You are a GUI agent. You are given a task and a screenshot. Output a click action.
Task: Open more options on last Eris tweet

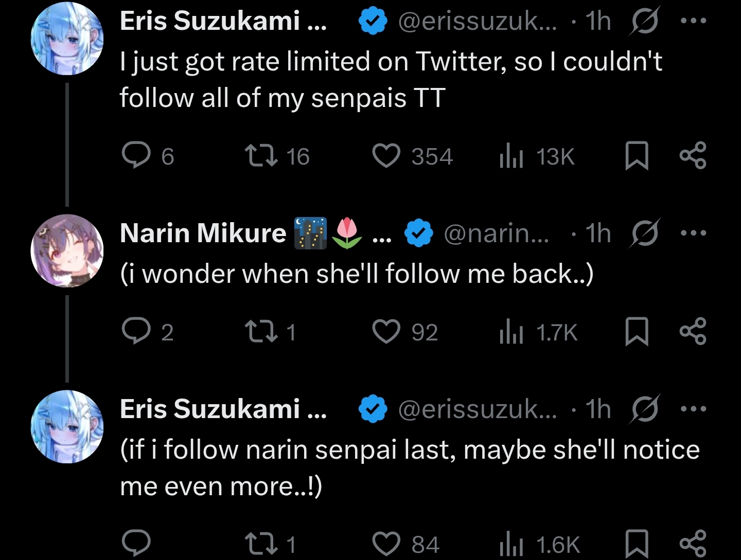pyautogui.click(x=693, y=409)
